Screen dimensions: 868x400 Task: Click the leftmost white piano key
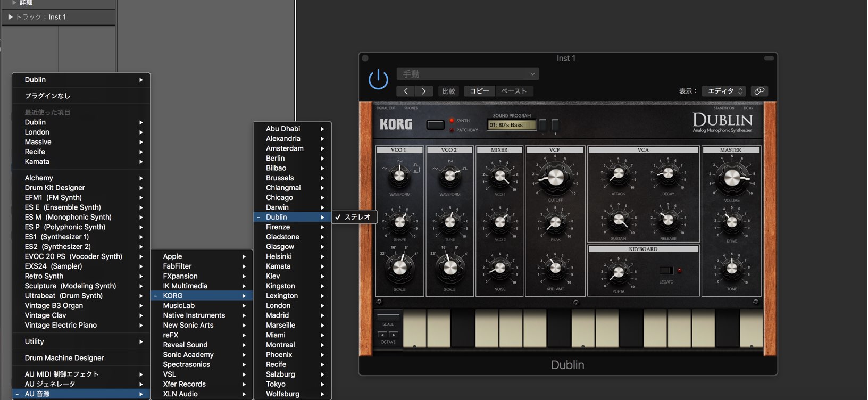tap(414, 329)
